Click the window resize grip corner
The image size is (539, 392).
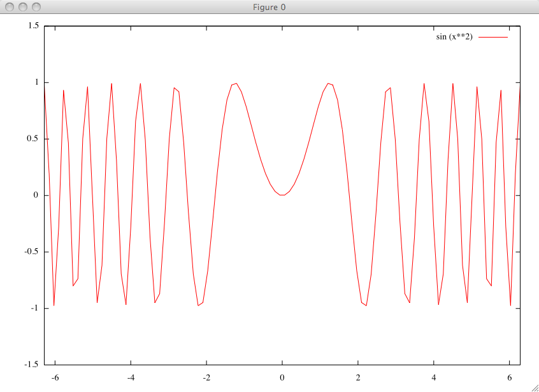tap(535, 388)
